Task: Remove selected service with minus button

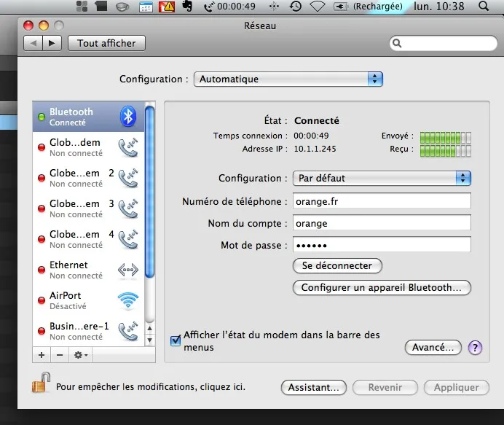Action: tap(60, 355)
